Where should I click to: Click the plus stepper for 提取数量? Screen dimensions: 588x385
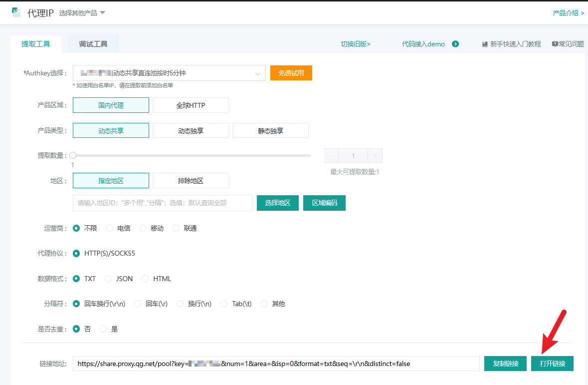coord(375,156)
